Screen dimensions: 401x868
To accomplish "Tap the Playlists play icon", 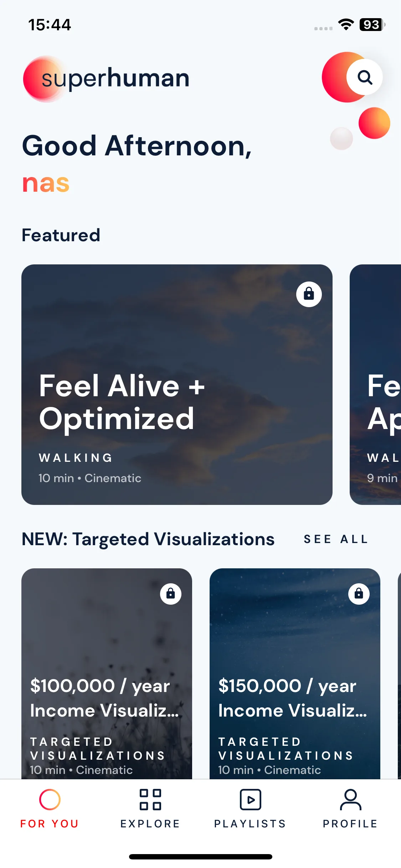I will click(x=250, y=800).
